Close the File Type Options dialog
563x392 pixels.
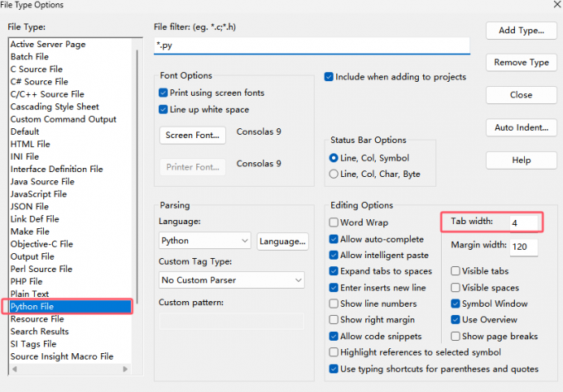coord(521,95)
